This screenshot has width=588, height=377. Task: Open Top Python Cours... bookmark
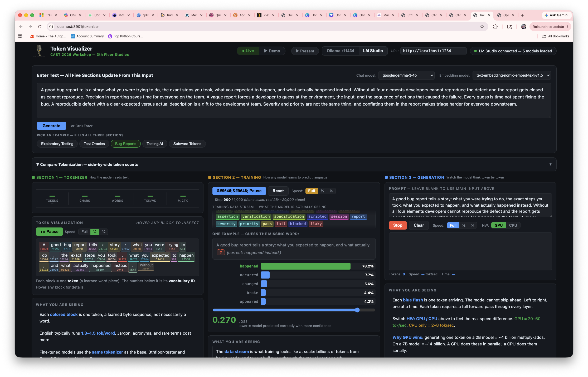125,36
